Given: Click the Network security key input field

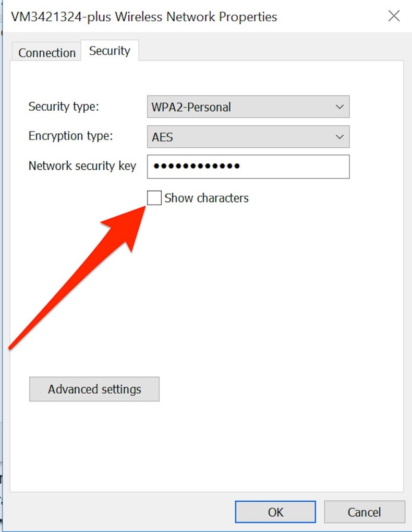Looking at the screenshot, I should click(248, 166).
